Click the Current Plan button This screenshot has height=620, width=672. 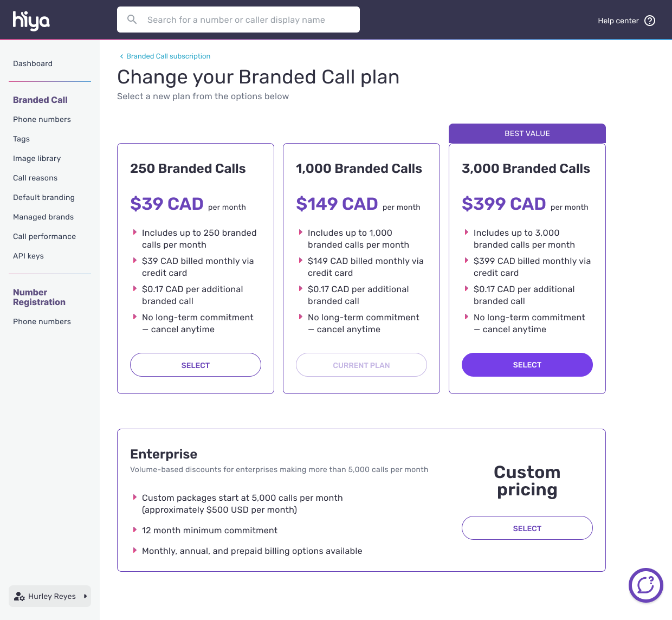tap(361, 365)
